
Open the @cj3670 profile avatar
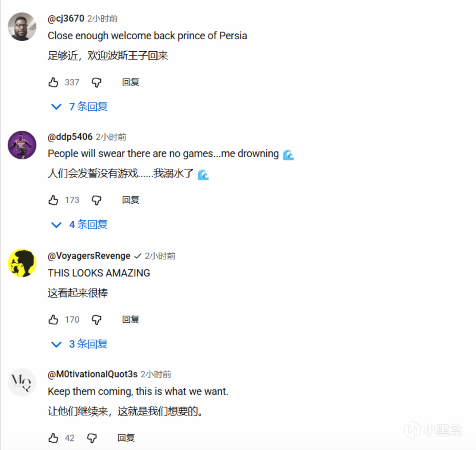(22, 27)
